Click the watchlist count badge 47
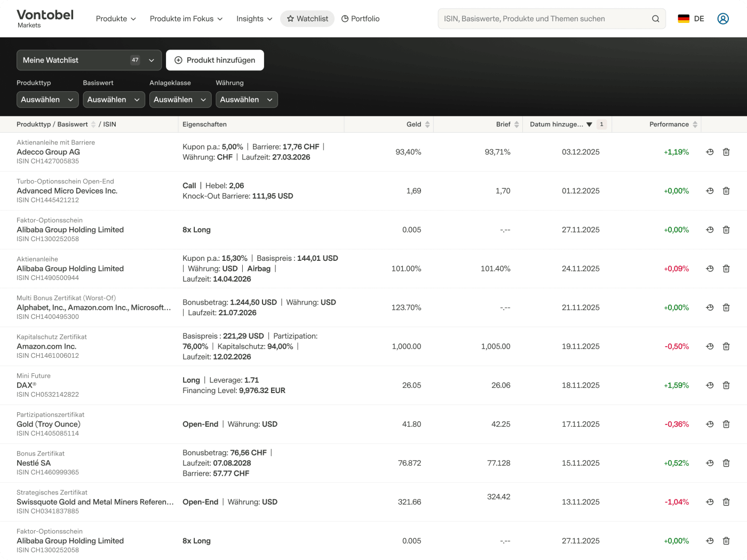 [x=135, y=60]
